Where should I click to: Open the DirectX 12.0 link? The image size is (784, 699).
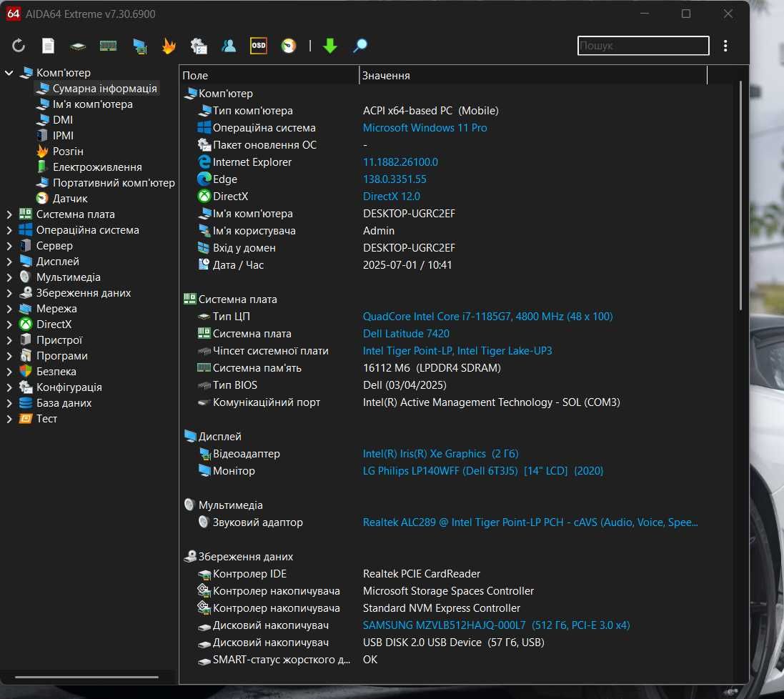tap(392, 197)
